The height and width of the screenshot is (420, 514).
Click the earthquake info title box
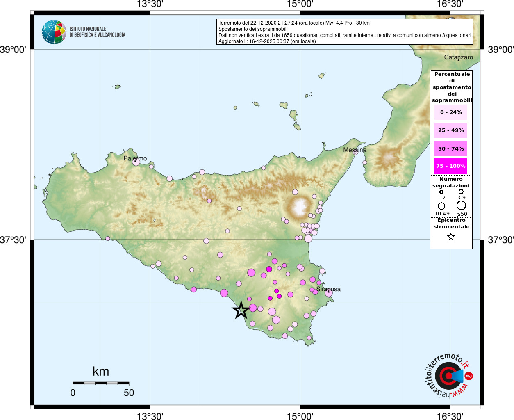coord(344,32)
